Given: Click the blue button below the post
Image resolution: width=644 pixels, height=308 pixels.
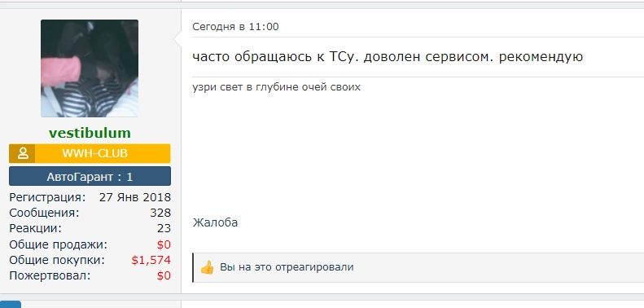Looking at the screenshot, I should (11, 304).
